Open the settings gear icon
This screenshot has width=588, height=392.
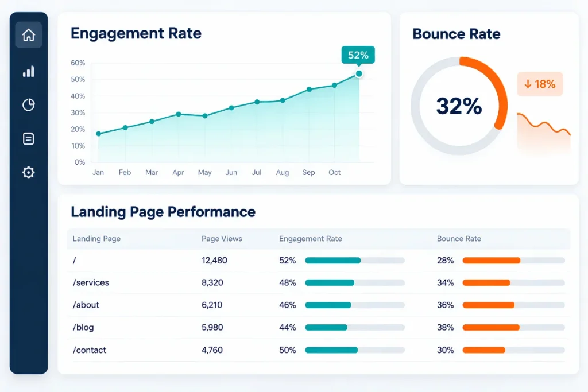29,172
